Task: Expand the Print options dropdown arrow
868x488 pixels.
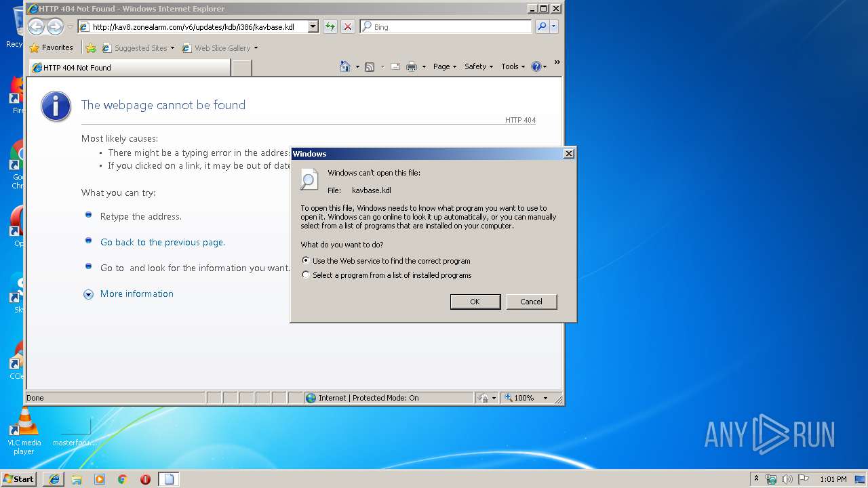Action: point(424,66)
